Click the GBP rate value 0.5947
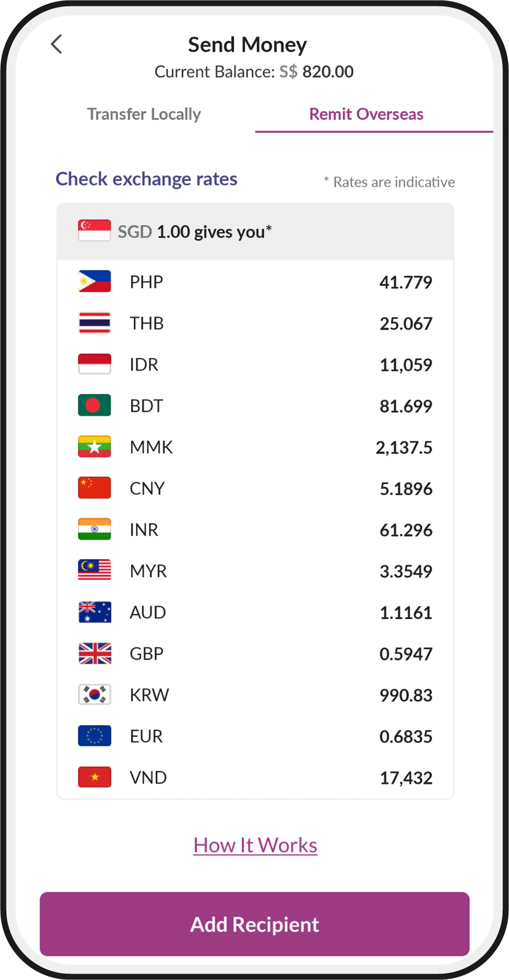509x980 pixels. click(406, 654)
